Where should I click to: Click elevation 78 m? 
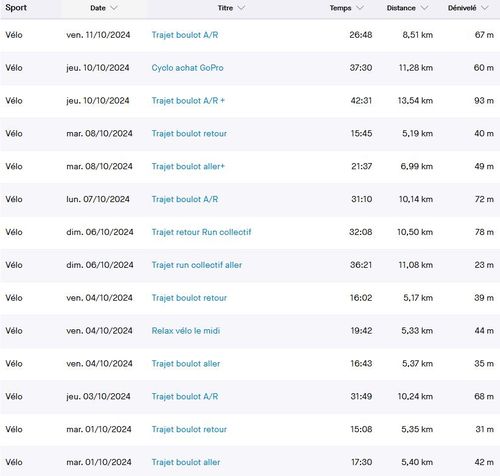tap(484, 232)
